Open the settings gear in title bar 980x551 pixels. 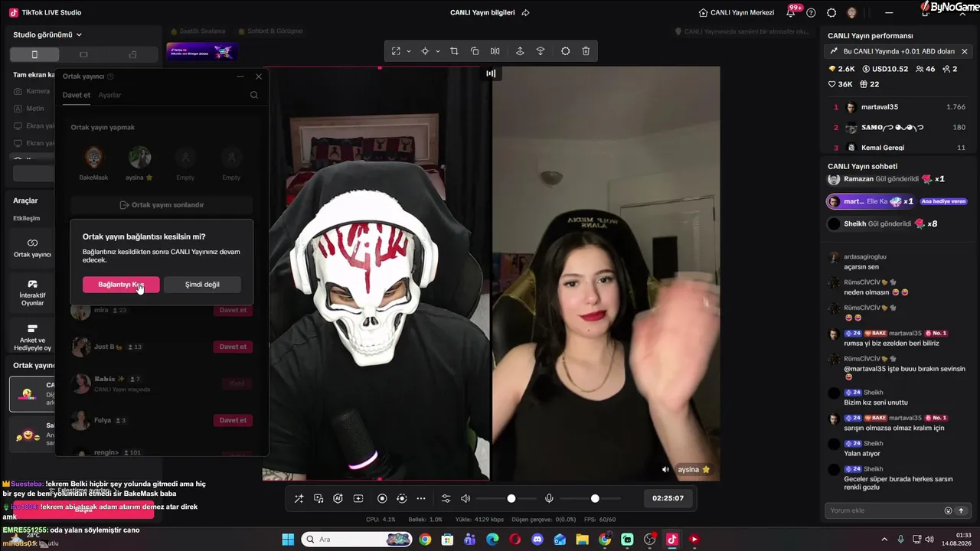coord(831,13)
